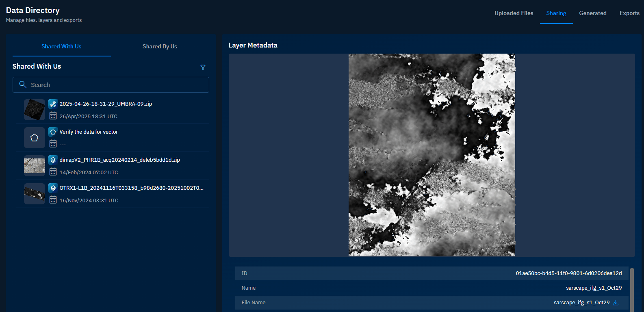
Task: Click calendar icon for 16/Nov/2024 date
Action: click(53, 200)
